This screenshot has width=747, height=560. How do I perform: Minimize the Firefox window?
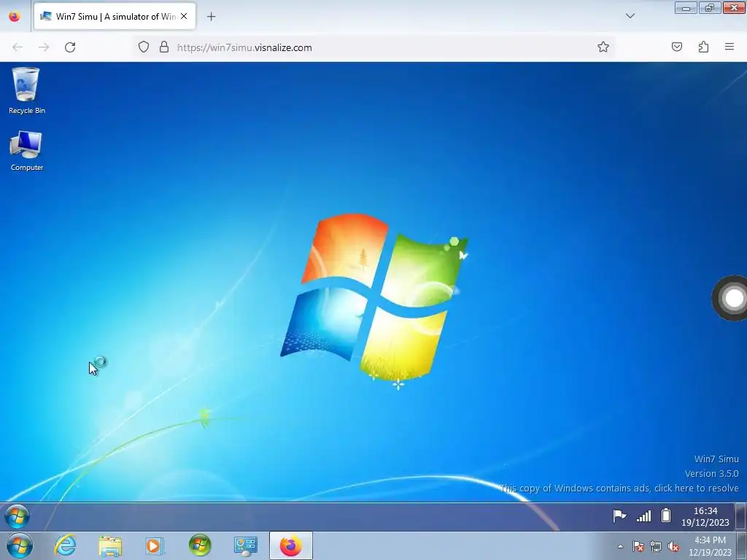(686, 7)
